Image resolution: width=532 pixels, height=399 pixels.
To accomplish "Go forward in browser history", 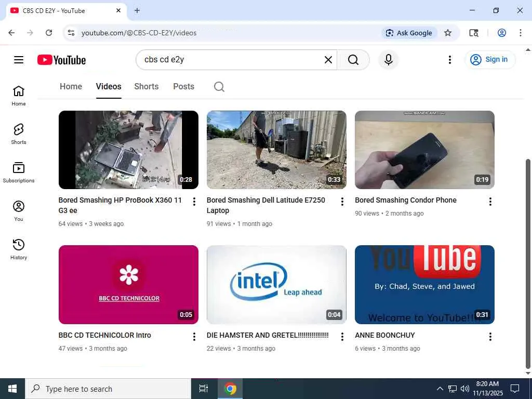I will click(30, 33).
